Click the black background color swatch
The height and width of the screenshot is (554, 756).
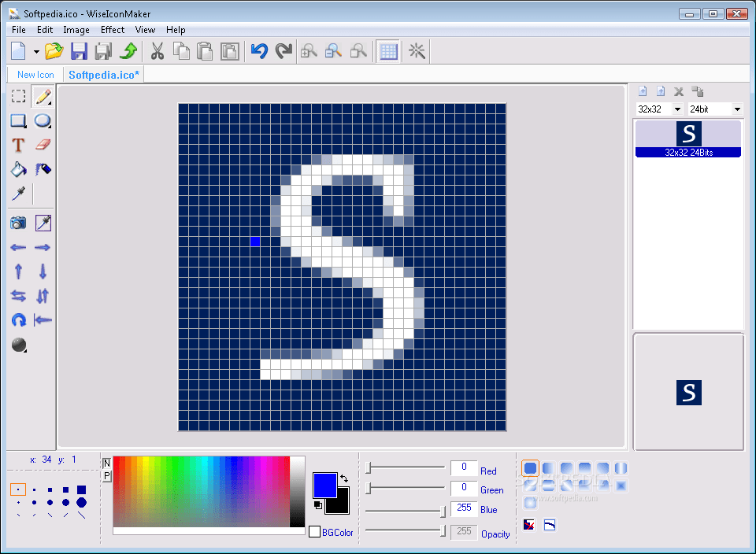340,505
